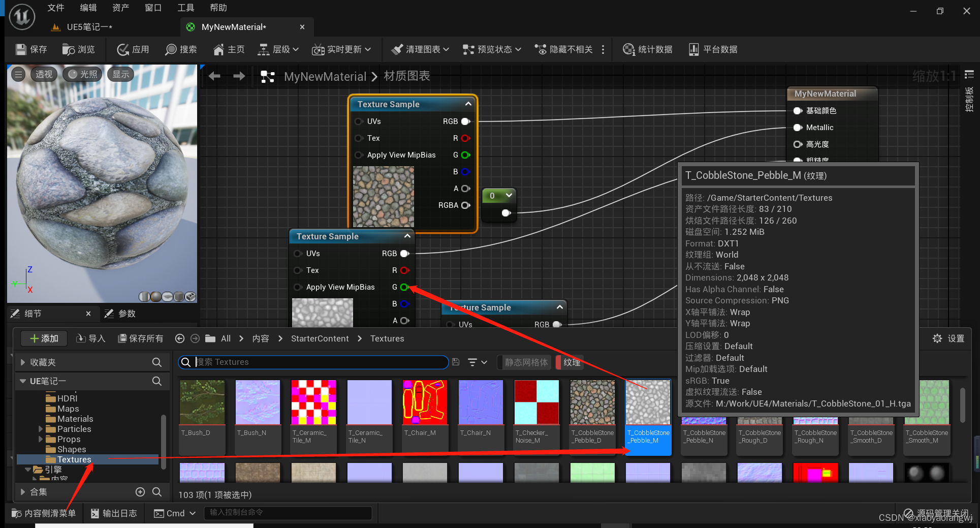980x528 pixels.
Task: Search within the 收藏夹 favorites section
Action: [x=157, y=362]
